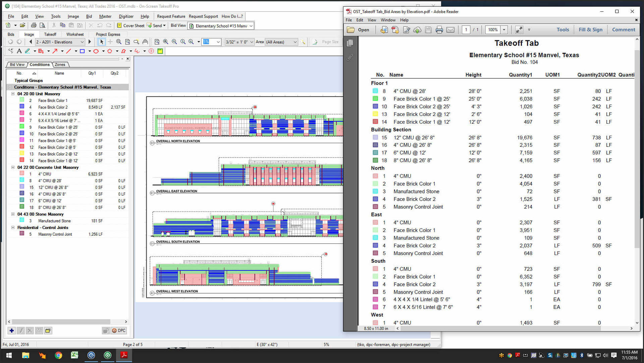The width and height of the screenshot is (644, 363).
Task: Click the Fill & Sign pane button
Action: pos(590,30)
